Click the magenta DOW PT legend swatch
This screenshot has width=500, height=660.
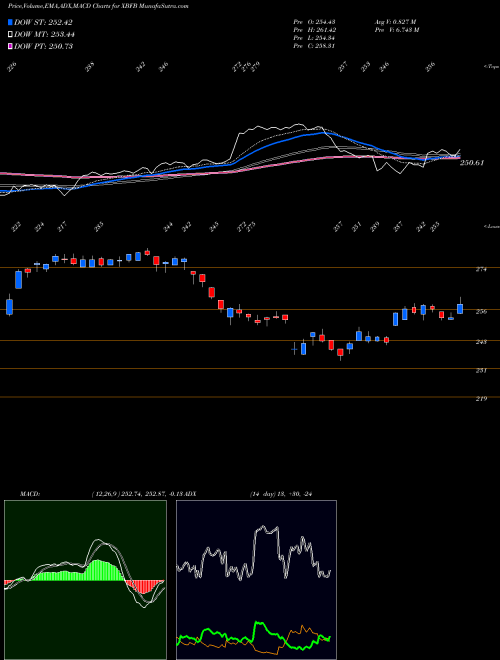[10, 46]
